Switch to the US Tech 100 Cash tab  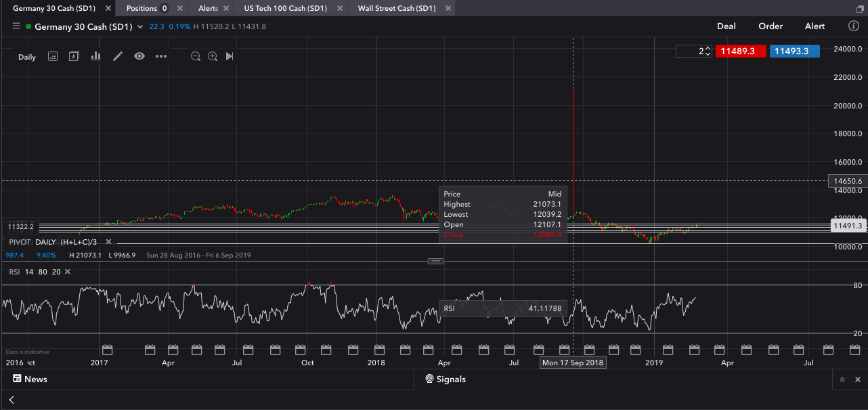pos(286,8)
